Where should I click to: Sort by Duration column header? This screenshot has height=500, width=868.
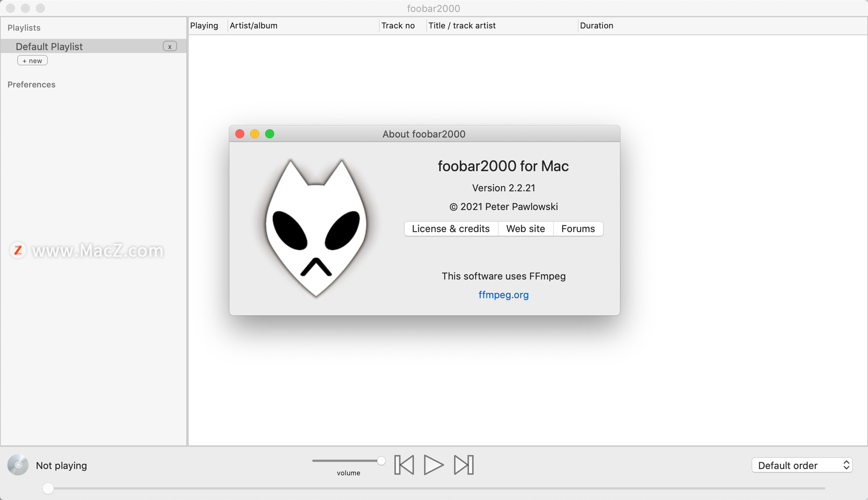(x=596, y=26)
